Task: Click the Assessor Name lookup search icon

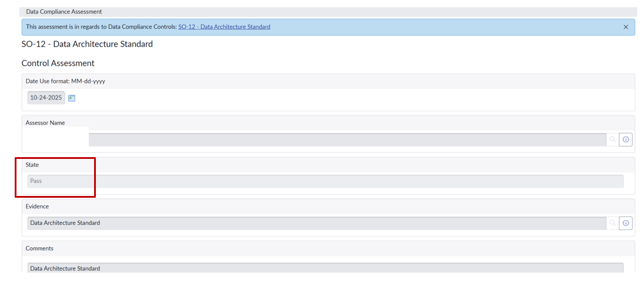Action: pyautogui.click(x=612, y=139)
